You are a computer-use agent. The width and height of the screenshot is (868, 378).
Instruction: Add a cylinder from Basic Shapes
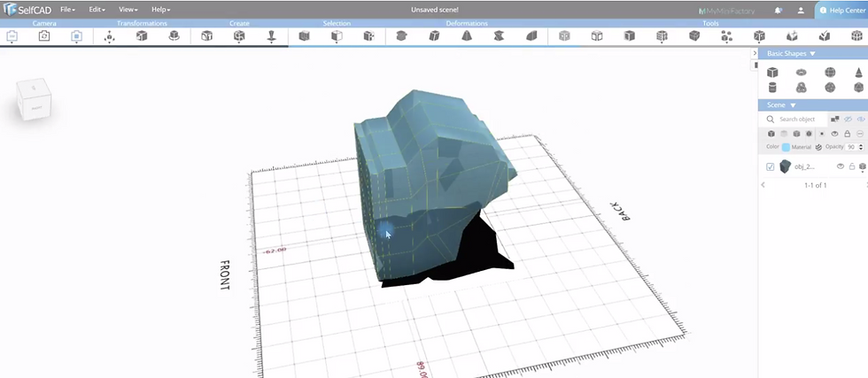pyautogui.click(x=772, y=88)
